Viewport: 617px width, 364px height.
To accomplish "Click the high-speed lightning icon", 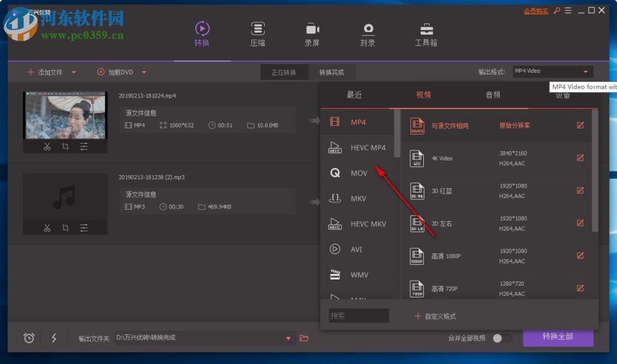I will [54, 338].
